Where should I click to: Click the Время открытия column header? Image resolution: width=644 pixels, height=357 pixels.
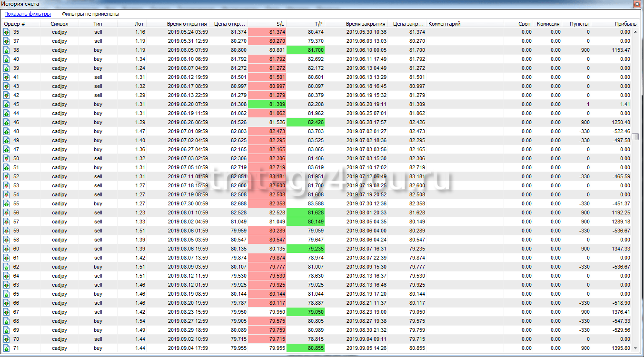click(x=187, y=23)
